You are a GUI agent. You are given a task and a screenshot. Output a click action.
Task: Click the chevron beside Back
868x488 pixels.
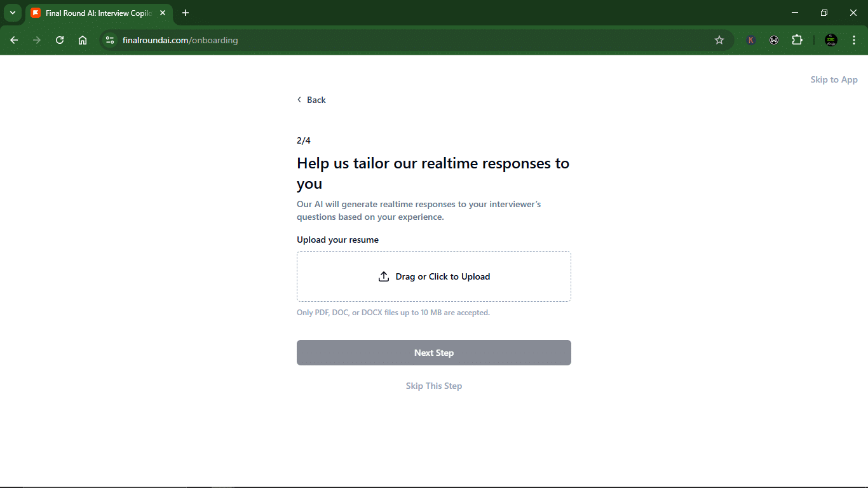[299, 100]
